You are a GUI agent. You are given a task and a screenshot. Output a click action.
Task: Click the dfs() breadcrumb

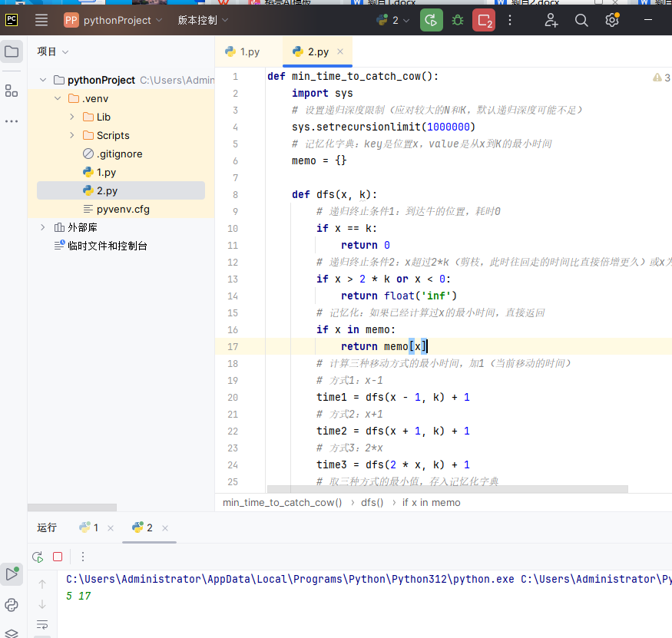372,503
